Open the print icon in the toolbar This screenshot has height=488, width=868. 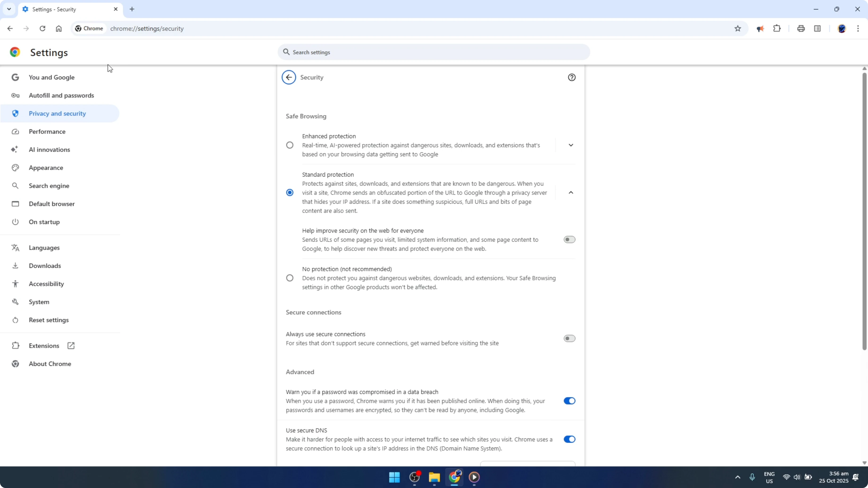click(801, 28)
